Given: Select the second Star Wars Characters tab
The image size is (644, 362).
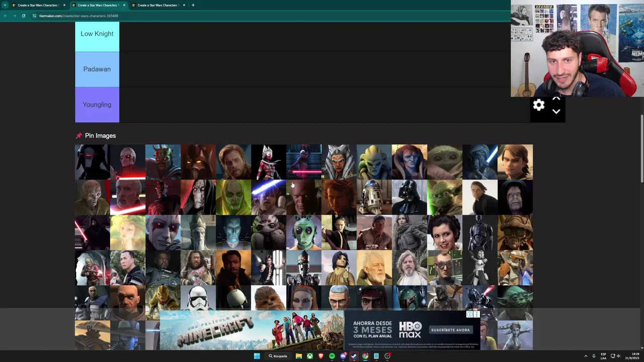Looking at the screenshot, I should click(x=98, y=5).
